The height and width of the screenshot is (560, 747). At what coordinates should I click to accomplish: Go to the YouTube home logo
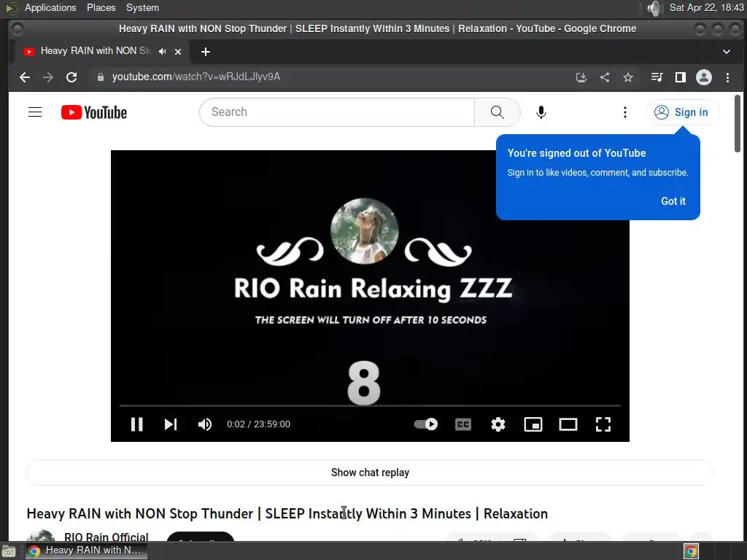[94, 112]
